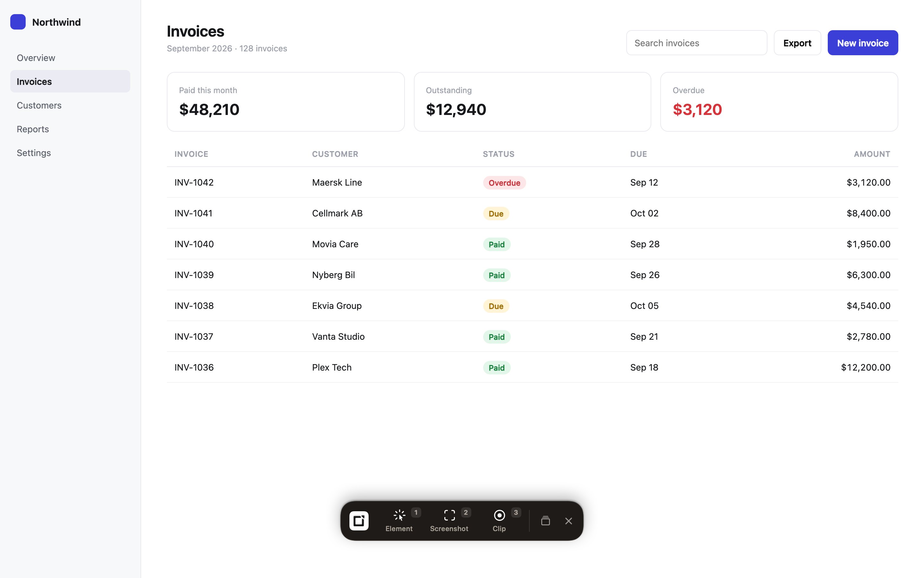Select the Clip recording tool
The height and width of the screenshot is (578, 924).
(500, 521)
